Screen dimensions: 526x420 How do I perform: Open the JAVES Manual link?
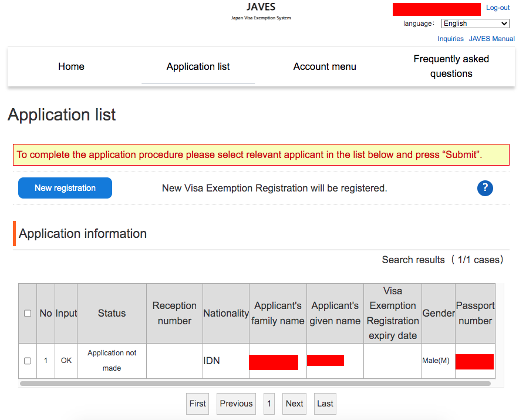tap(491, 39)
